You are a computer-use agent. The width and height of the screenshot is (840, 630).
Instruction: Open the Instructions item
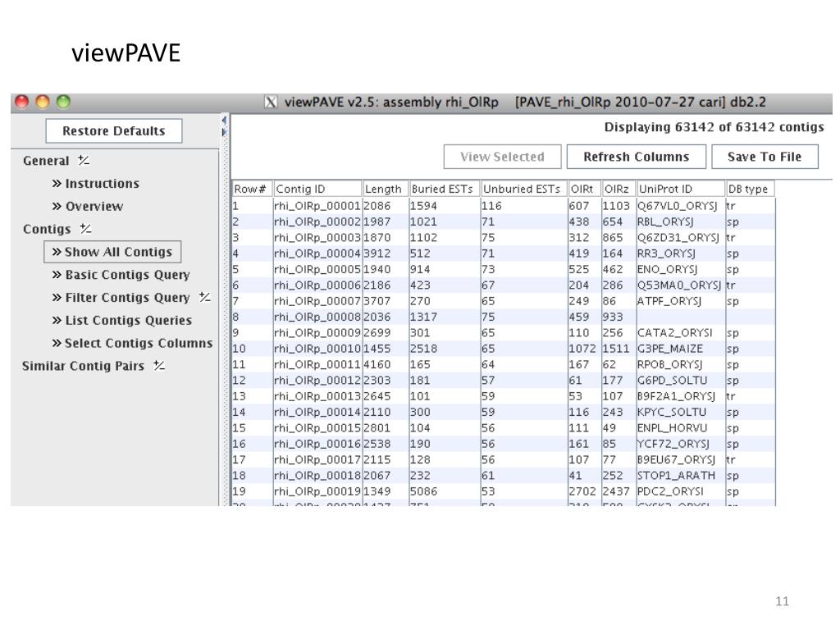(96, 184)
